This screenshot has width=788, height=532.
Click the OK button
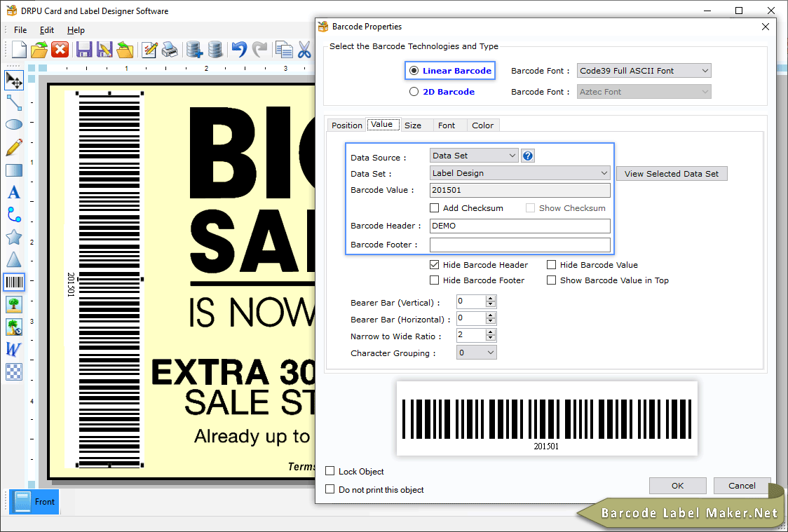click(677, 486)
